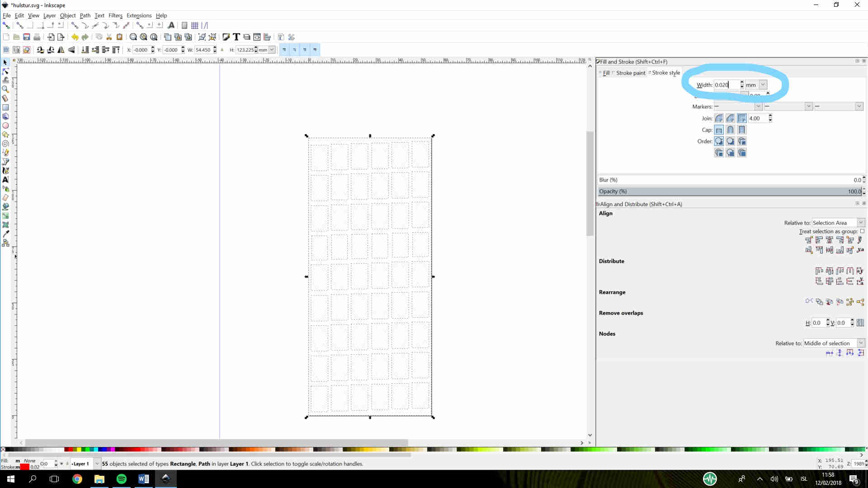Select the butt cap style button
The image size is (868, 488).
(x=719, y=130)
